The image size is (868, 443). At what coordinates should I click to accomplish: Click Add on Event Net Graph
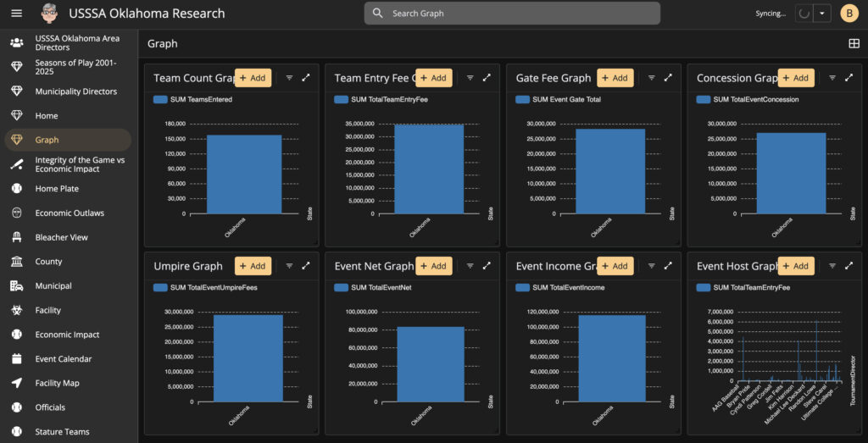[x=434, y=266]
